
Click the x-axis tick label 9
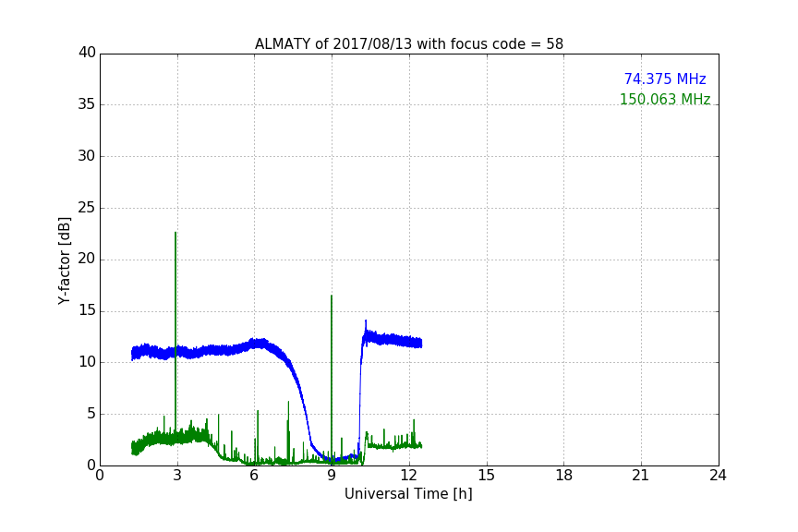(x=332, y=476)
